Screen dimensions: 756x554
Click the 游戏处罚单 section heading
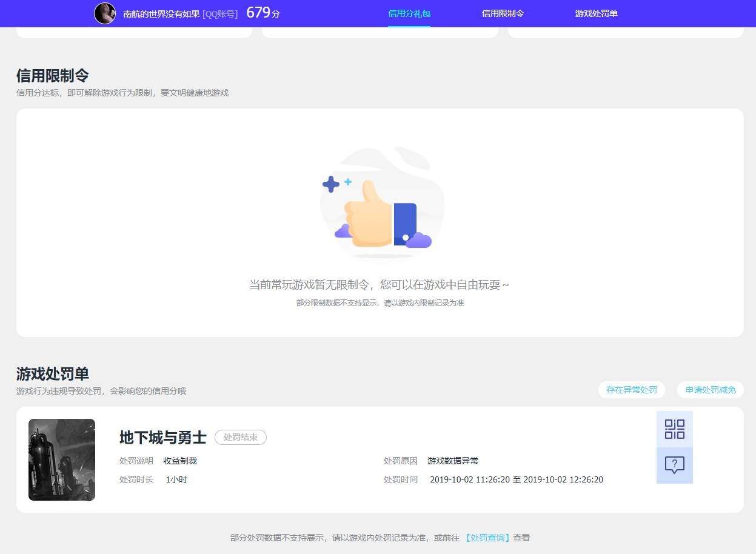(53, 373)
